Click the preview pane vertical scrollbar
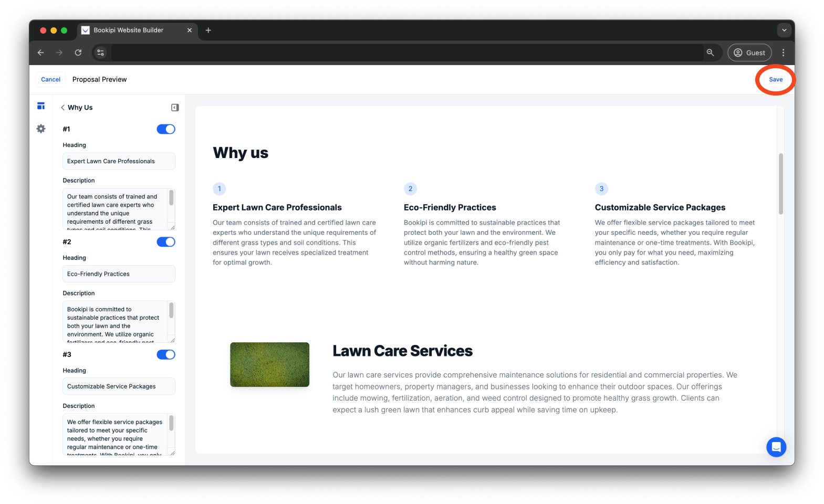824x504 pixels. point(781,184)
